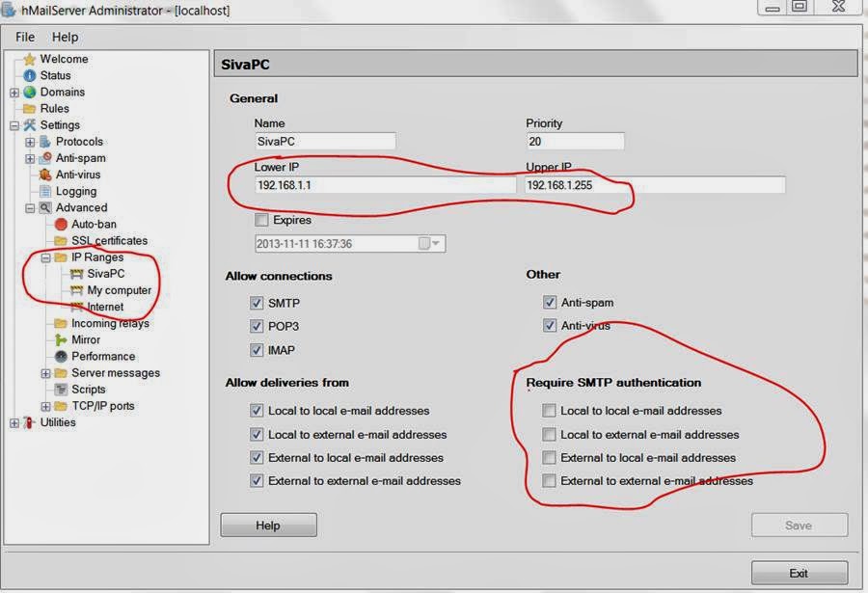
Task: Click the Mirror icon
Action: click(x=61, y=340)
